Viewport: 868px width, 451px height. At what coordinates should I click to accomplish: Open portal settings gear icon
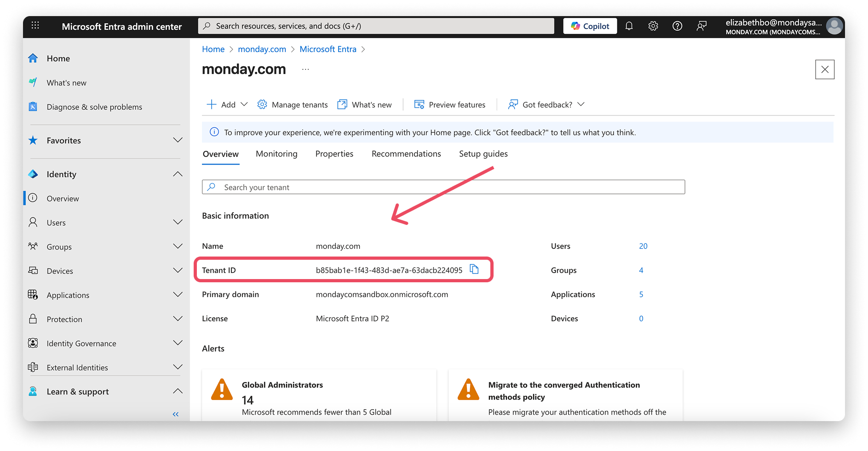pos(653,26)
